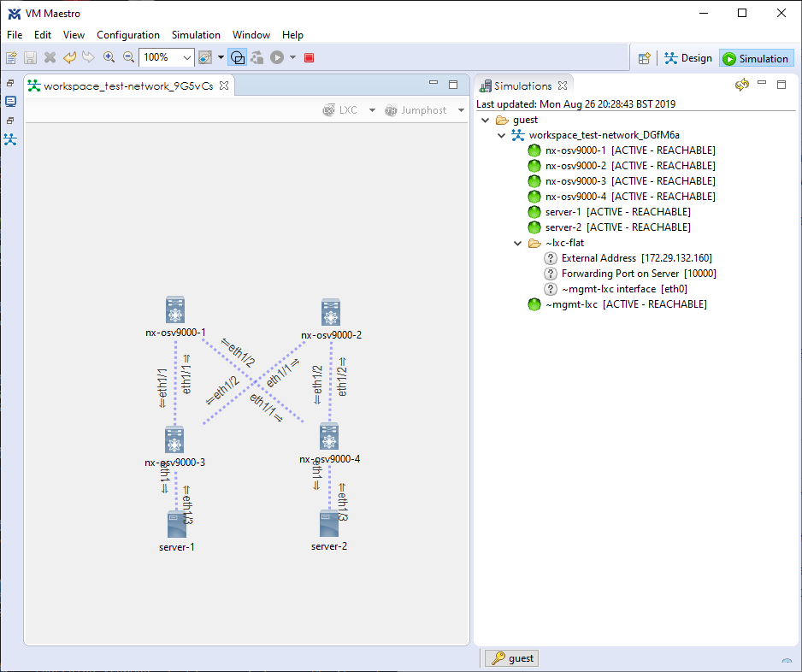The image size is (802, 672).
Task: Collapse the guest folder node
Action: point(486,121)
